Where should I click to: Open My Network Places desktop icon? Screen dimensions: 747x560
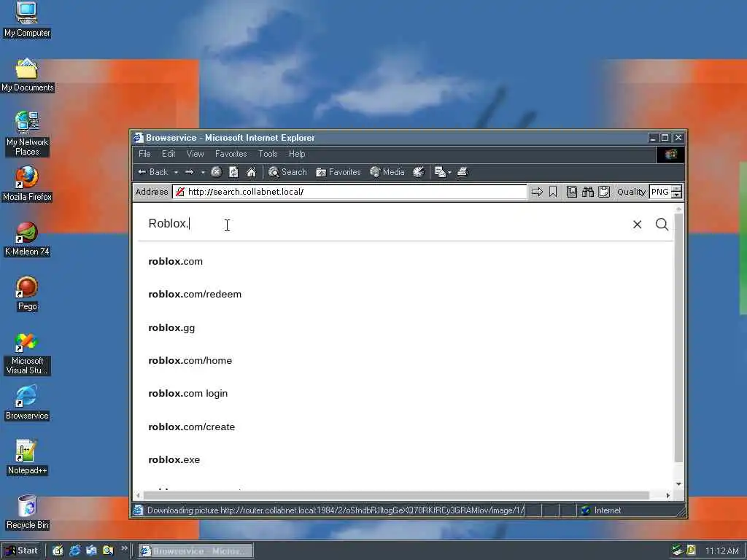coord(27,134)
